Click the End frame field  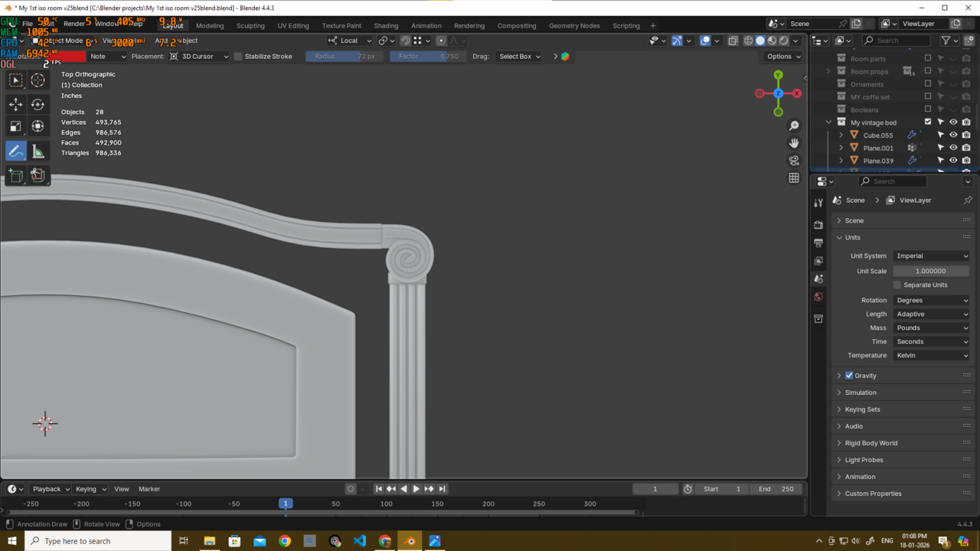coord(776,489)
